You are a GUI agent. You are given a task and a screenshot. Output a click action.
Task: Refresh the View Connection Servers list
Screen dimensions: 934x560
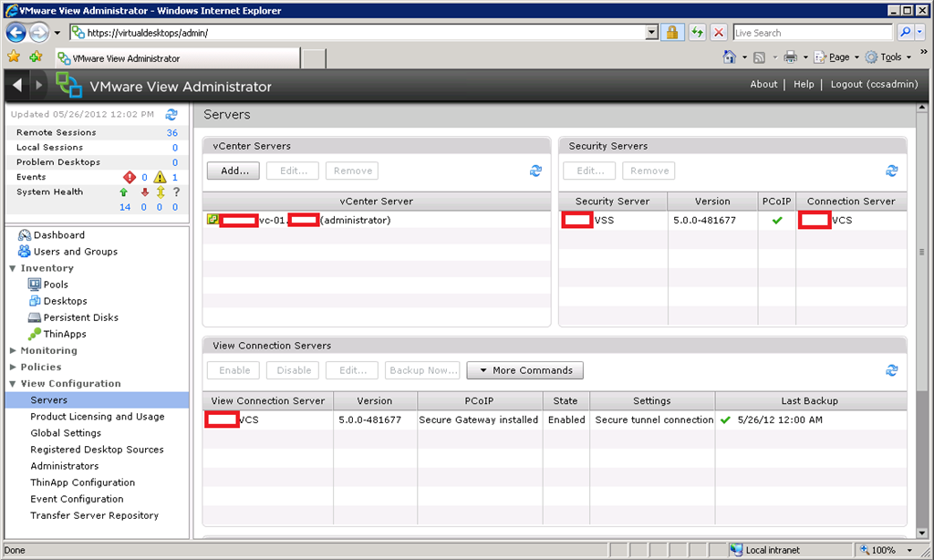(892, 370)
